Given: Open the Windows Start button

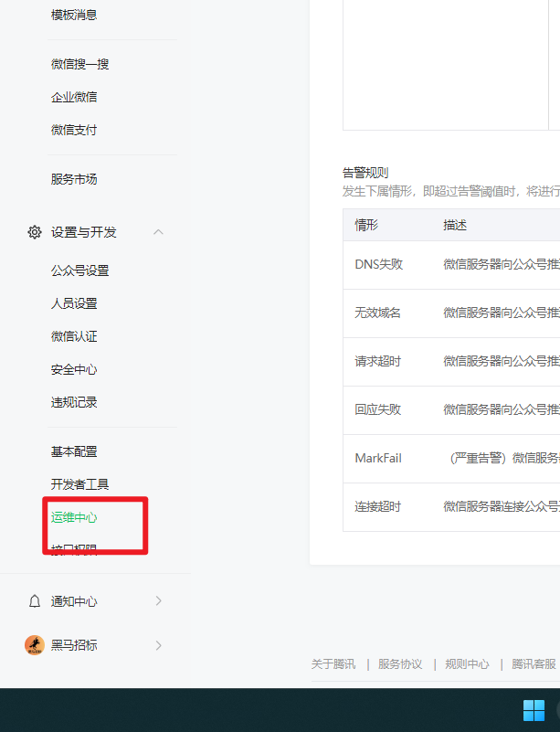Looking at the screenshot, I should click(x=534, y=710).
